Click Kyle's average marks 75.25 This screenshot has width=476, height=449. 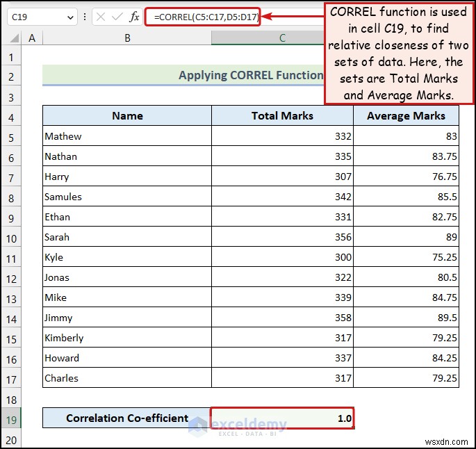(x=407, y=257)
